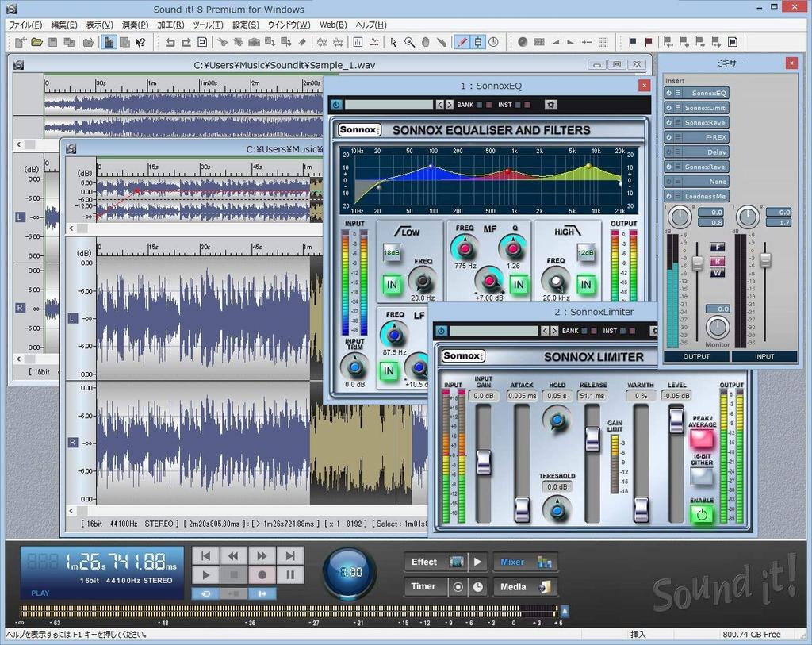Viewport: 812px width, 645px height.
Task: Open SonnoxEQ plugin settings gear
Action: 551,105
